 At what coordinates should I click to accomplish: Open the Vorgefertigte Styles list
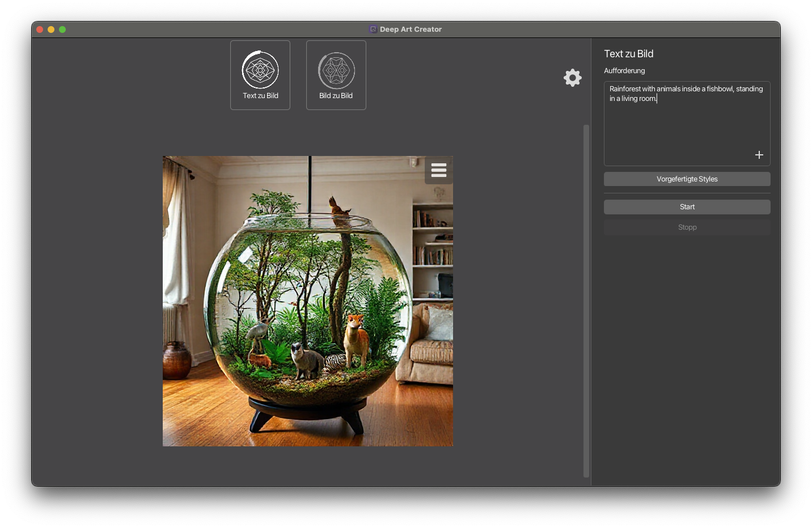click(687, 179)
